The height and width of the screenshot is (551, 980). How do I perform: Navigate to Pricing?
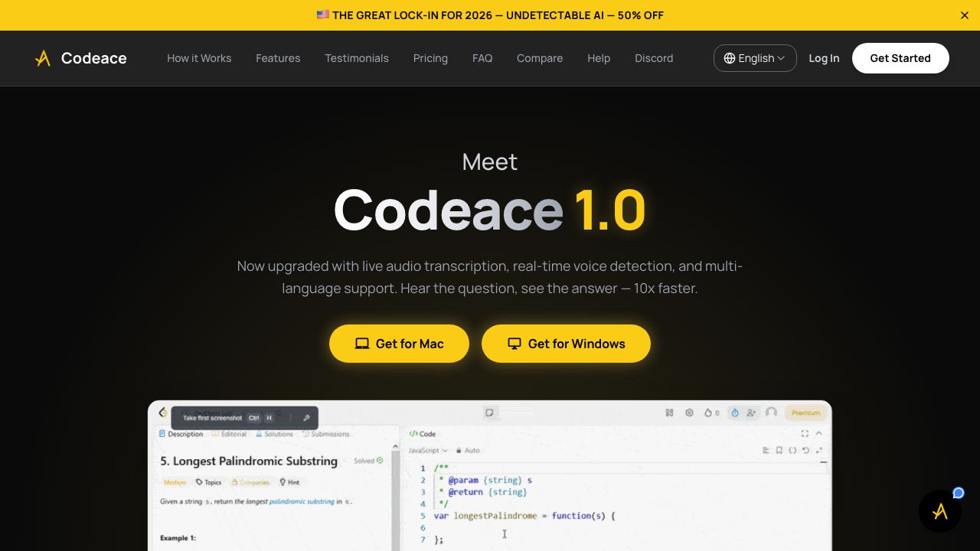point(430,58)
